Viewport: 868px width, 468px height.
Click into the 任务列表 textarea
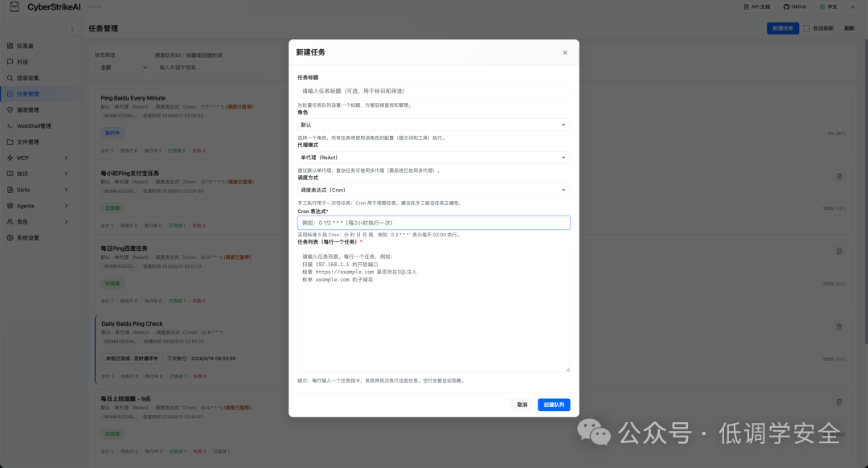pos(433,310)
